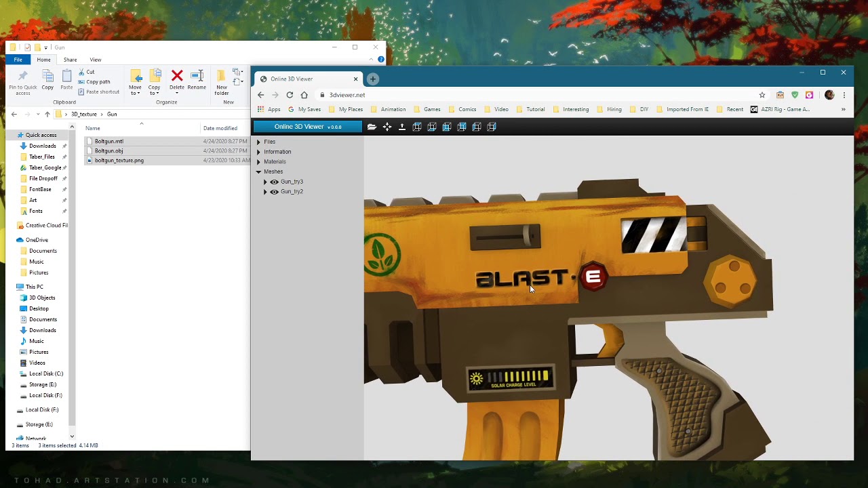Open Downloads under Quick access in Explorer
868x488 pixels.
click(42, 146)
